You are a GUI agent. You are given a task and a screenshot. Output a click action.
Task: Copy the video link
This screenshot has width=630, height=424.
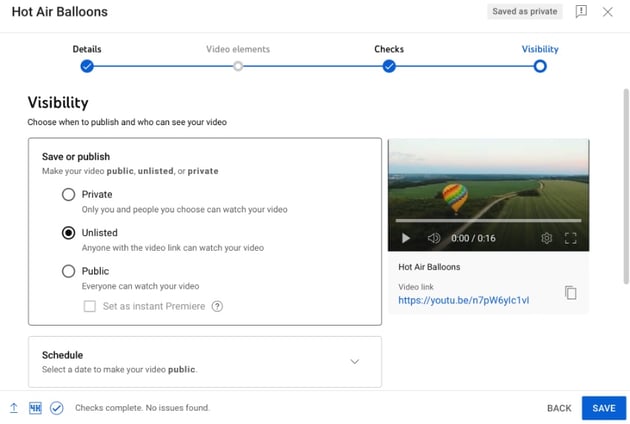tap(570, 293)
